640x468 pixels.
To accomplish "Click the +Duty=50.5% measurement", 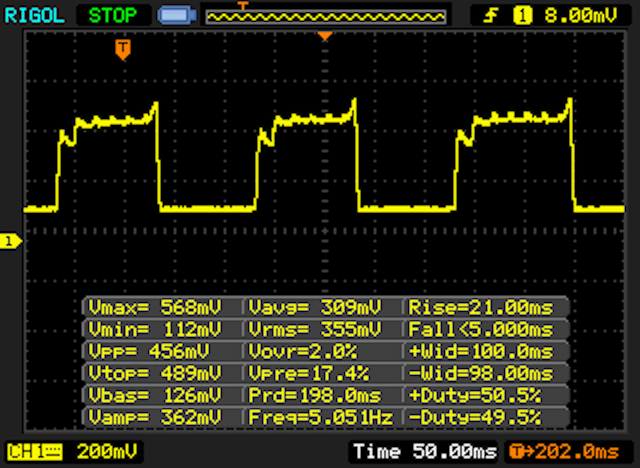I will (475, 395).
